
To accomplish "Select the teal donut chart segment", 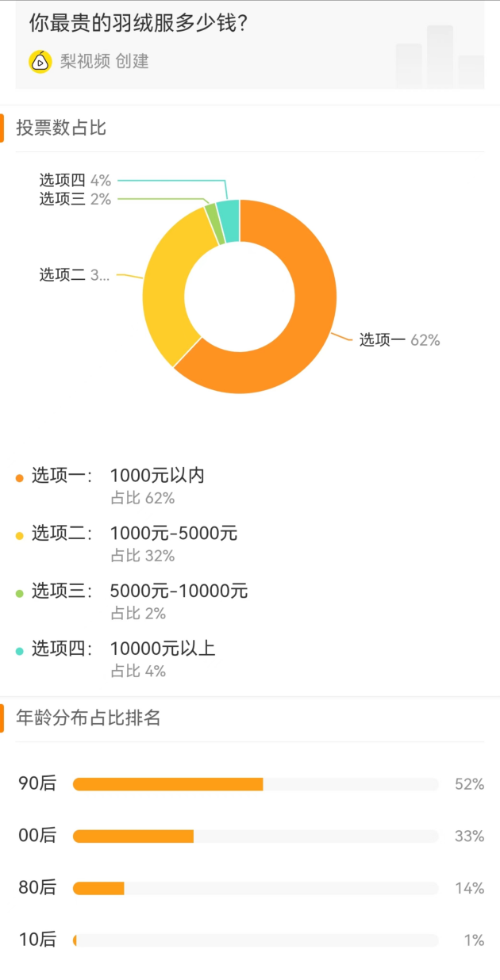I will 229,211.
